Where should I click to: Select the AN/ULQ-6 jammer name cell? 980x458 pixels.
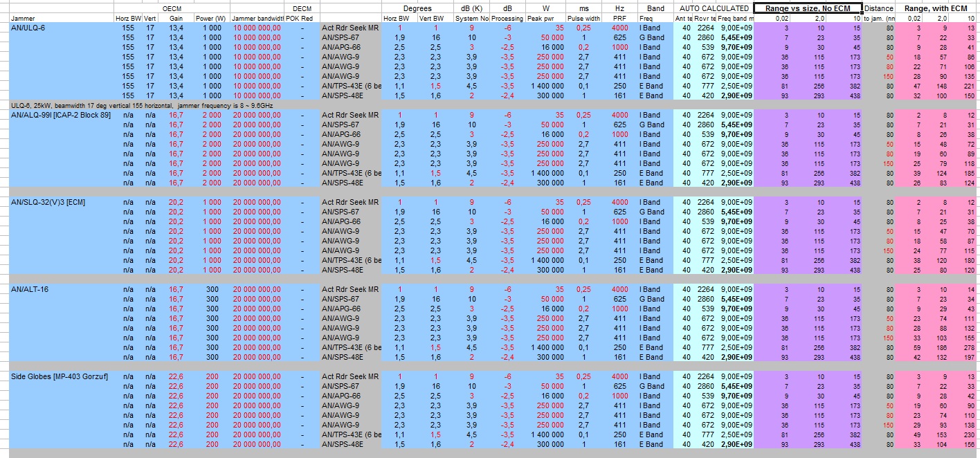click(62, 27)
